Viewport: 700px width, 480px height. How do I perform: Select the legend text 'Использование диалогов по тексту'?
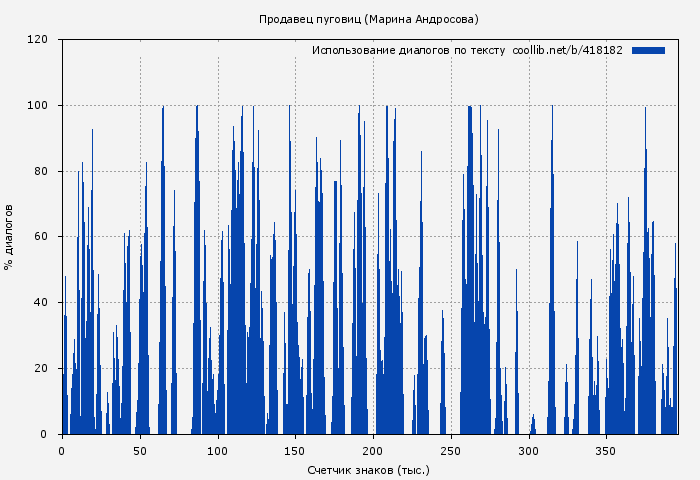[x=408, y=50]
